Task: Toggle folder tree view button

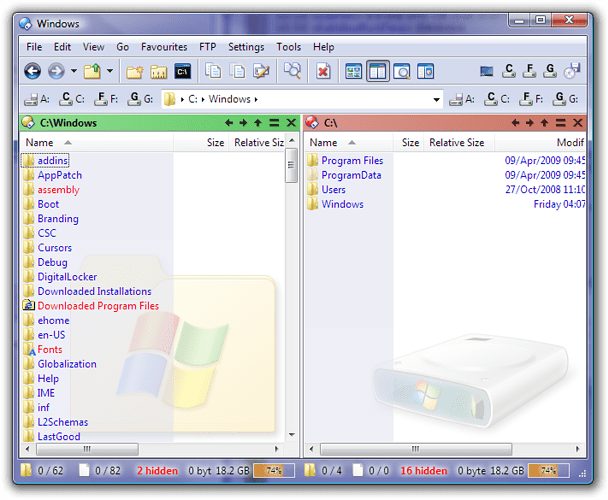Action: [x=353, y=71]
